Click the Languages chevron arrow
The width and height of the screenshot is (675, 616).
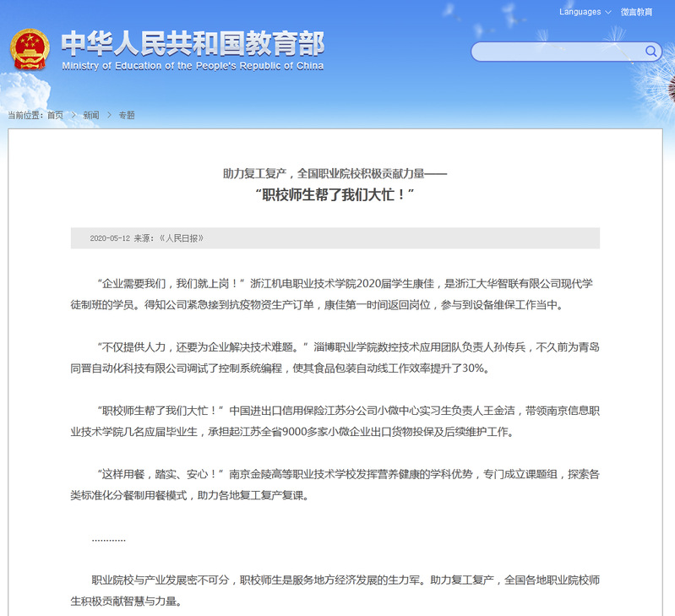pyautogui.click(x=608, y=13)
